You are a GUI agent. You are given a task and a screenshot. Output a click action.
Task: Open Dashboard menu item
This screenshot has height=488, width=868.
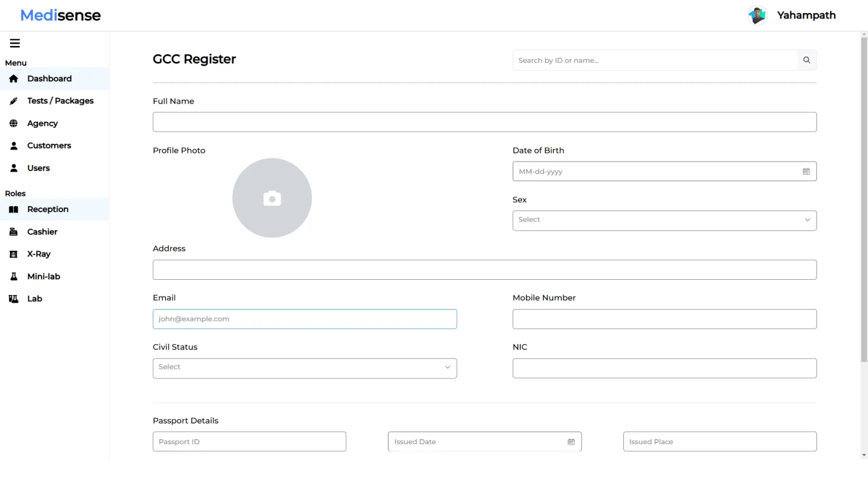[54, 79]
